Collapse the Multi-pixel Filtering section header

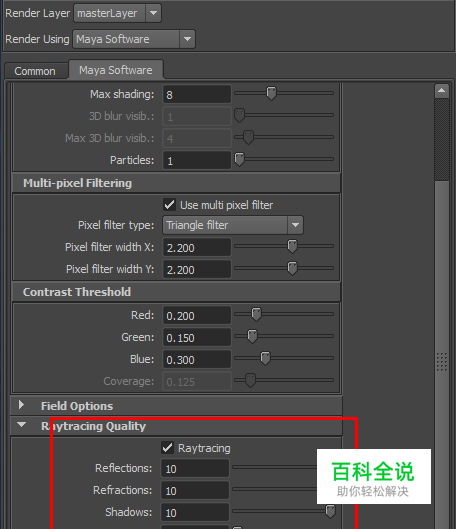point(176,183)
